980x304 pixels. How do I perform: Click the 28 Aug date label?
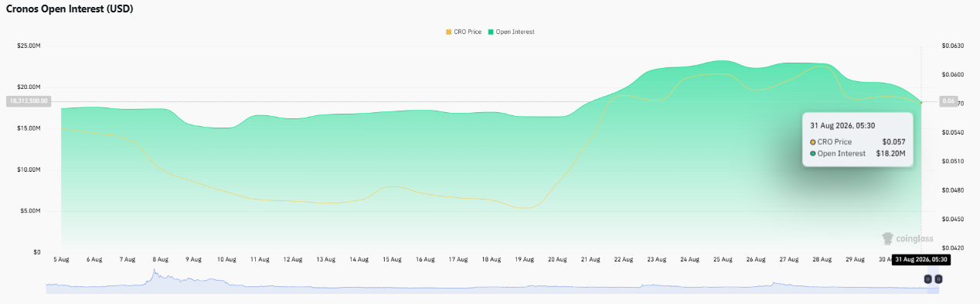[x=822, y=259]
